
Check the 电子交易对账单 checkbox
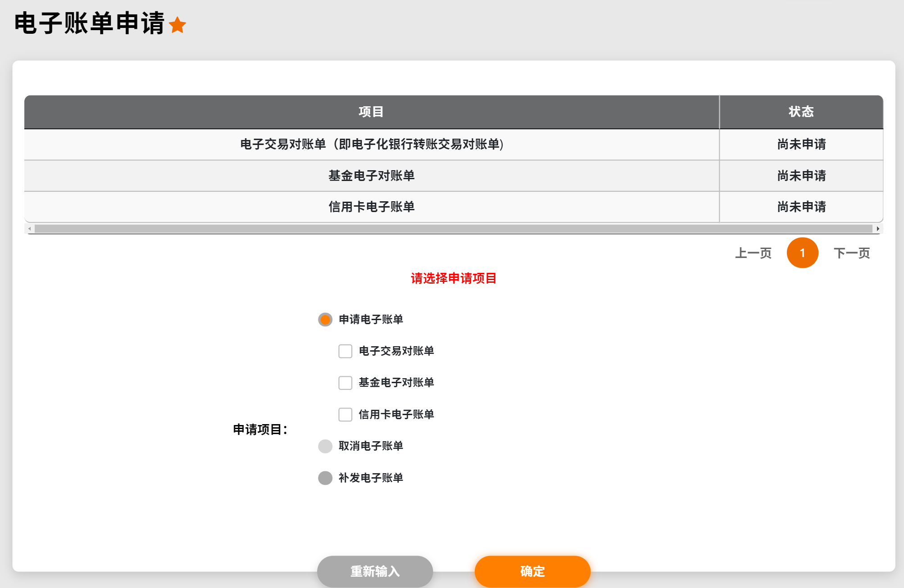point(345,351)
